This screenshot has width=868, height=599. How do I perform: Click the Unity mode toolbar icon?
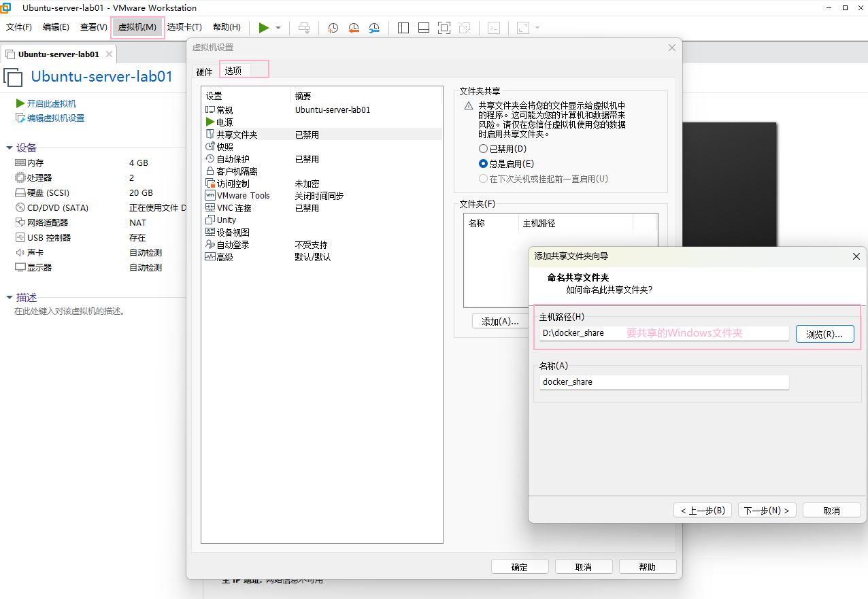[x=465, y=28]
